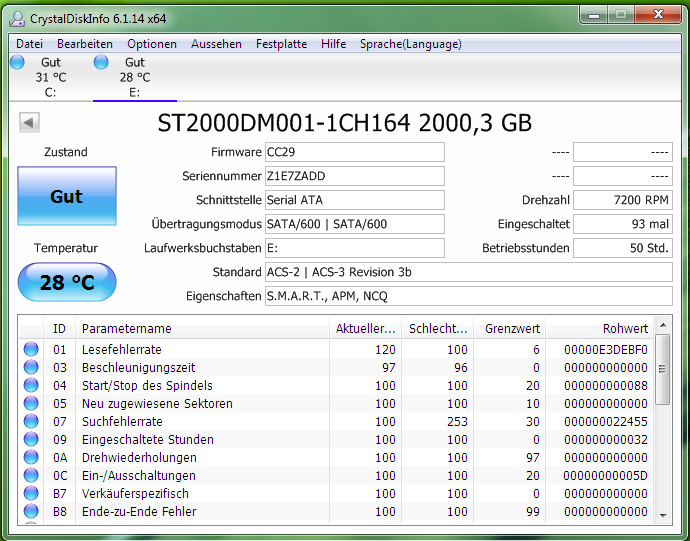This screenshot has height=541, width=690.
Task: Click the blue status orb for drive E:
Action: [x=101, y=62]
